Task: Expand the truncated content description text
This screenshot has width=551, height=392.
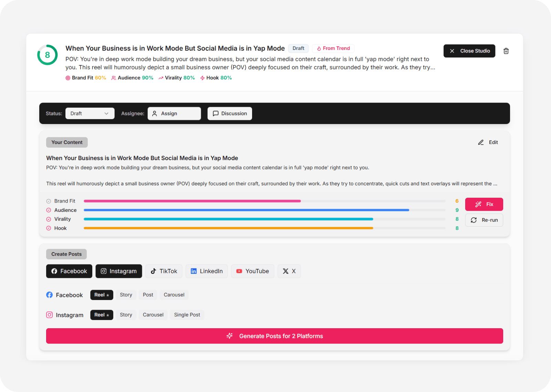Action: (x=495, y=184)
